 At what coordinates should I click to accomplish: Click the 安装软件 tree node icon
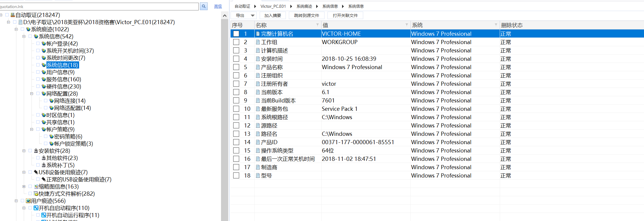click(36, 151)
